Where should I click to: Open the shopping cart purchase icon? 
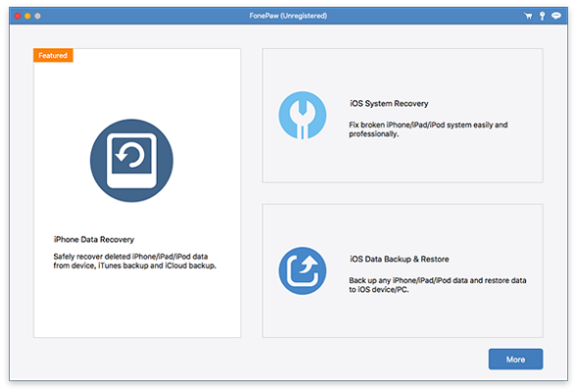[528, 16]
